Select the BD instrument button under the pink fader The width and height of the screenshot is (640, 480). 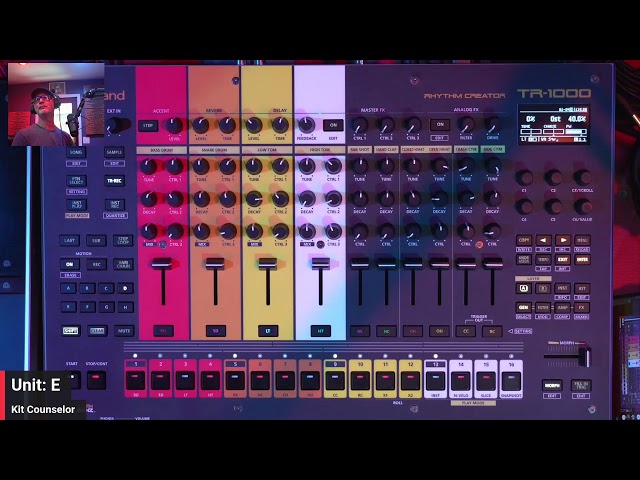(x=163, y=331)
